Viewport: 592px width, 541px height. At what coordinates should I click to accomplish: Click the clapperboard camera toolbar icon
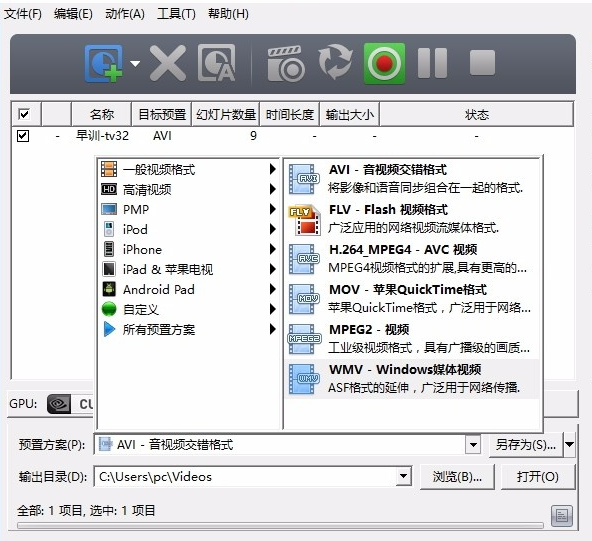coord(285,63)
